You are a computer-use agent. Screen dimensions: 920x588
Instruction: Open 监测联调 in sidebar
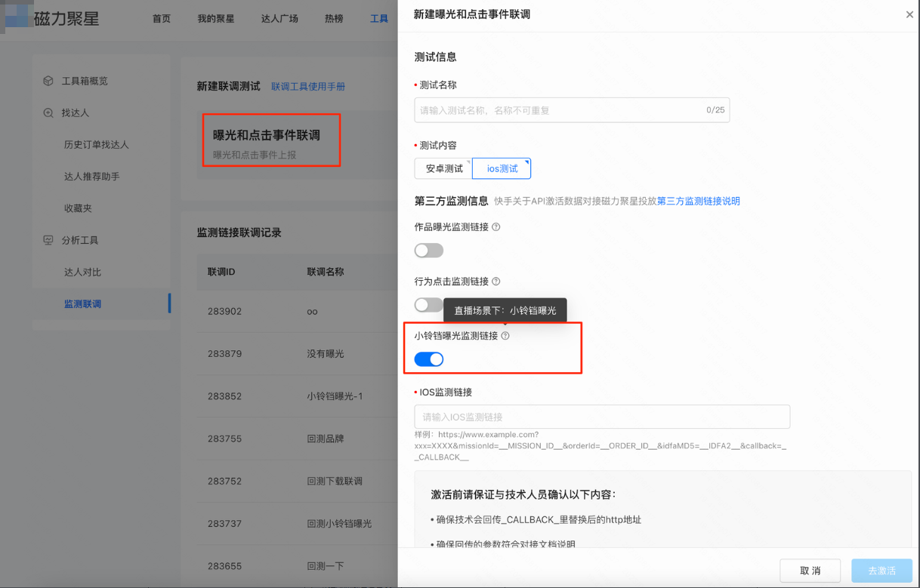click(x=82, y=303)
